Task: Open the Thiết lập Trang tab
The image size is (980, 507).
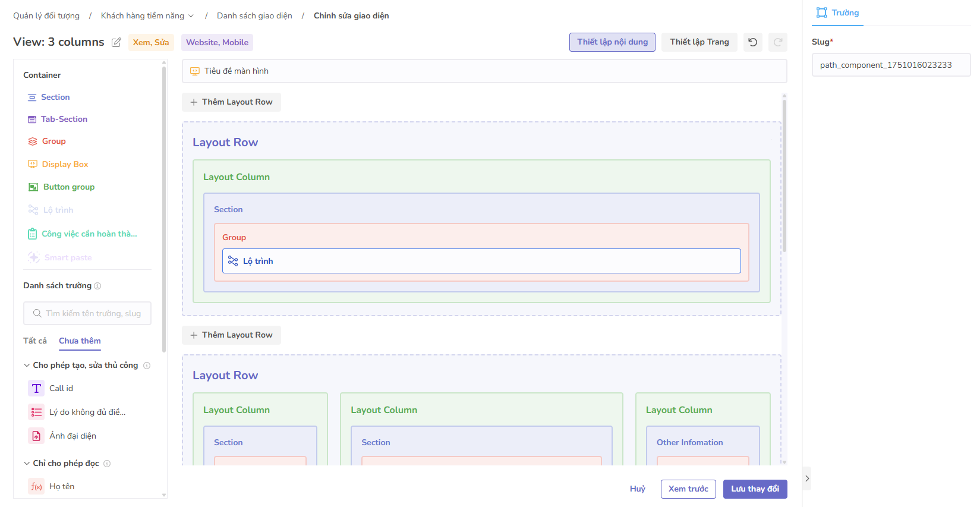Action: pos(699,42)
